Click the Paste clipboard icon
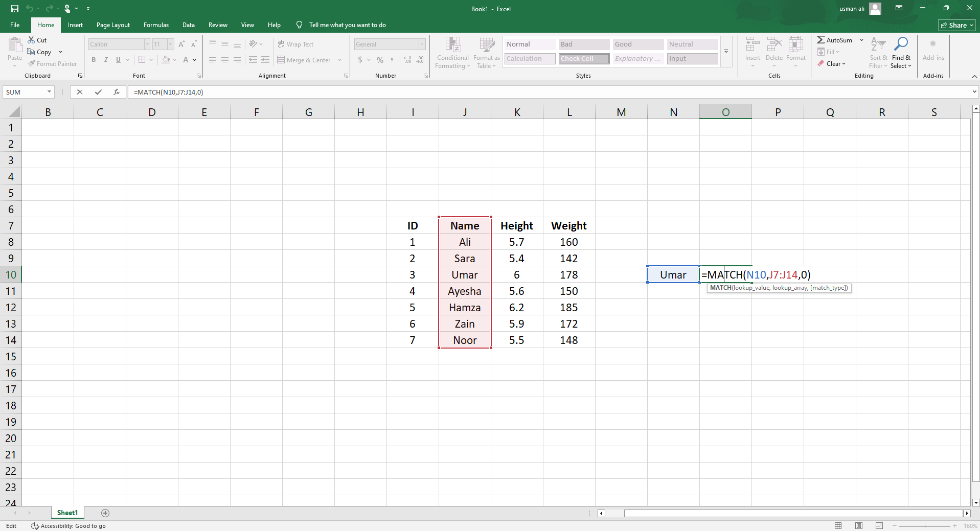Screen dimensions: 980x531 click(15, 45)
